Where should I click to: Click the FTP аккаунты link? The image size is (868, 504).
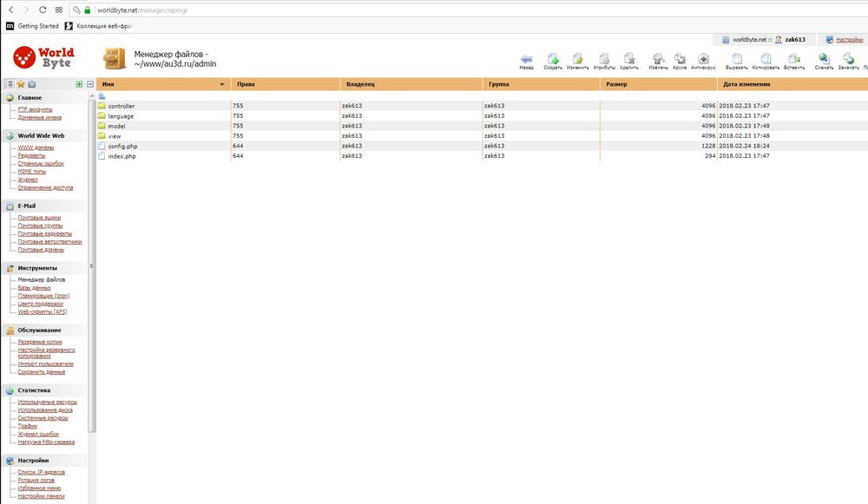point(35,109)
